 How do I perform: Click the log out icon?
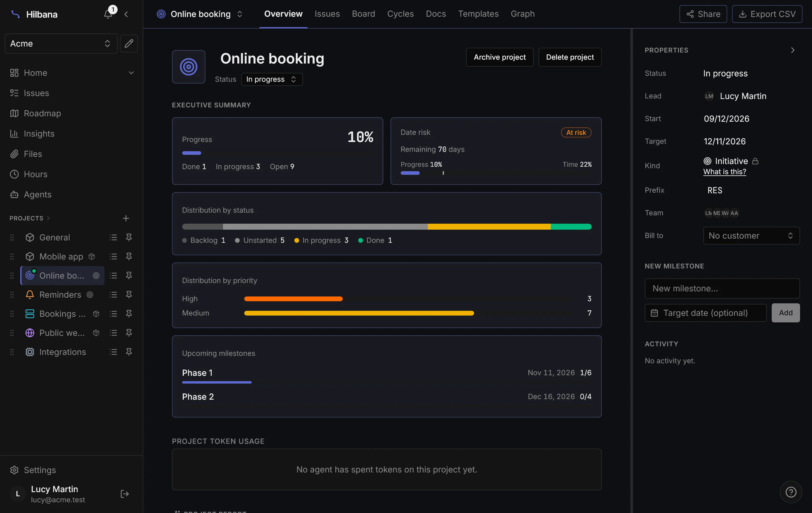coord(124,494)
